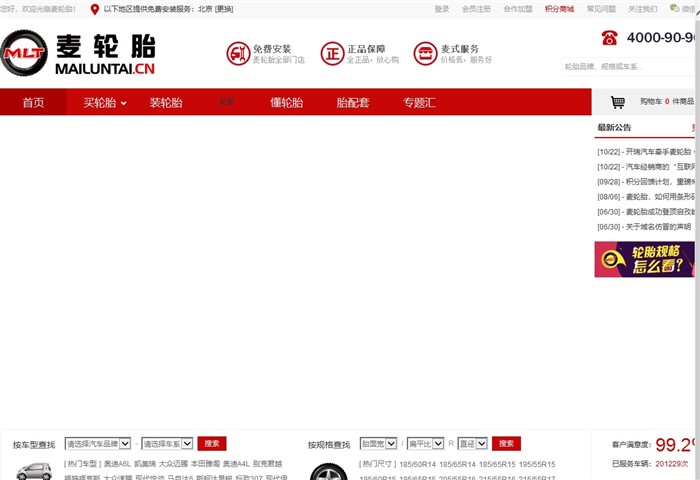Open the shopping cart icon
700x480 pixels.
618,102
